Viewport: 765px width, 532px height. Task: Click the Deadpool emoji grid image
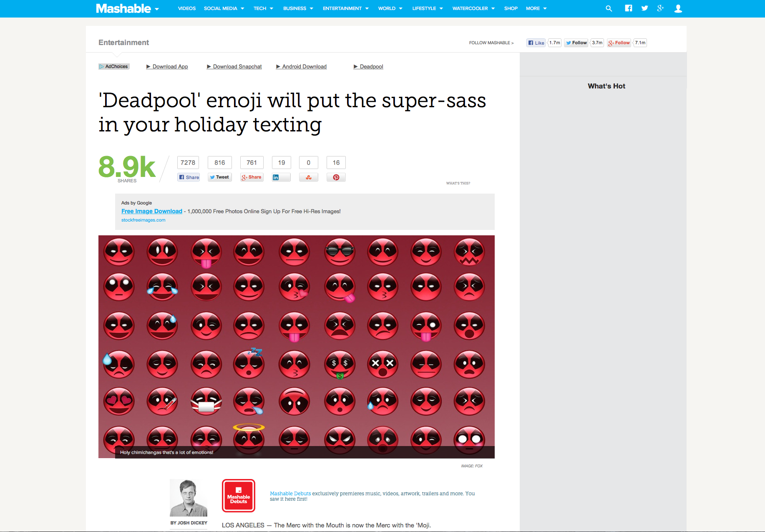297,347
